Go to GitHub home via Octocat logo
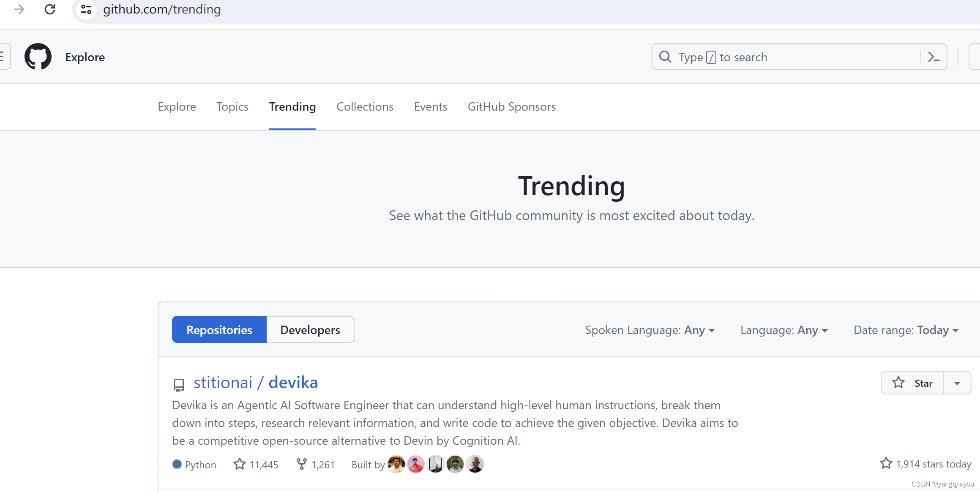This screenshot has height=492, width=980. coord(38,57)
